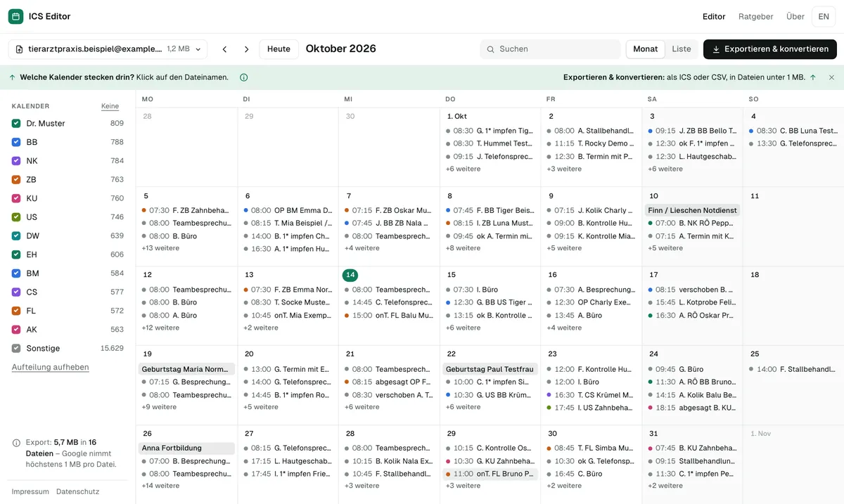Open the 'Finn / Lieschen Notdienst' event

(693, 210)
